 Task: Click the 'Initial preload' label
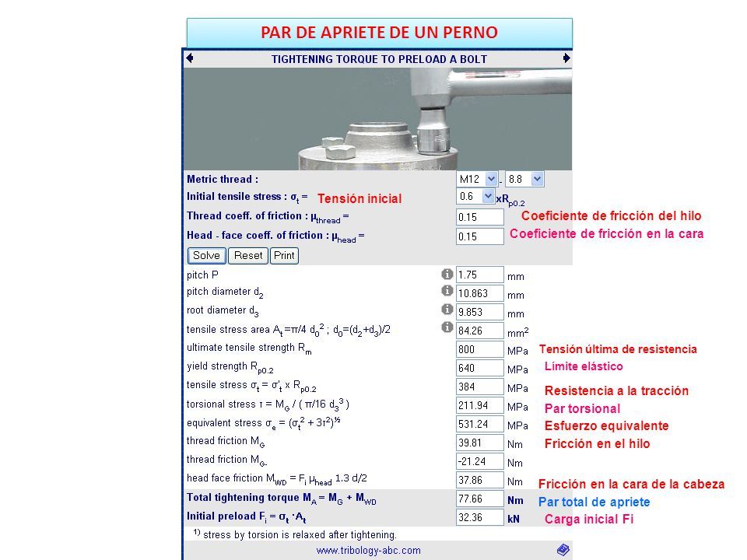(247, 516)
